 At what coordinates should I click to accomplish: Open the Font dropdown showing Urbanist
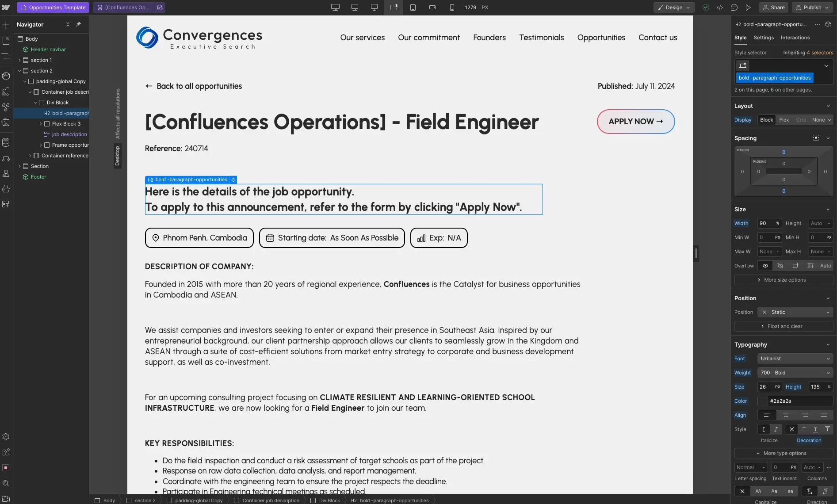click(795, 359)
